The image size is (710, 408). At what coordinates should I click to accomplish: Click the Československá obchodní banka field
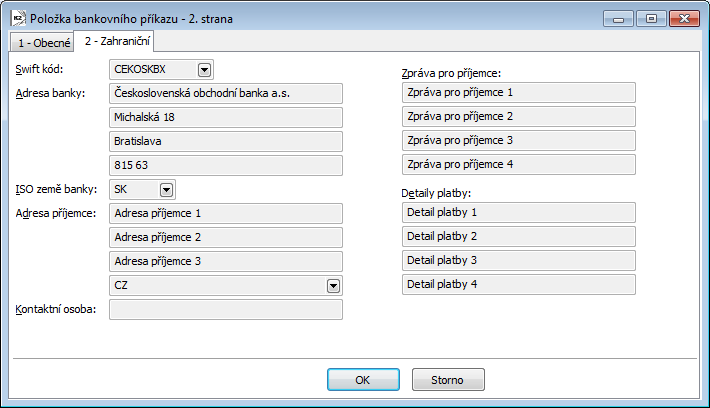click(226, 93)
